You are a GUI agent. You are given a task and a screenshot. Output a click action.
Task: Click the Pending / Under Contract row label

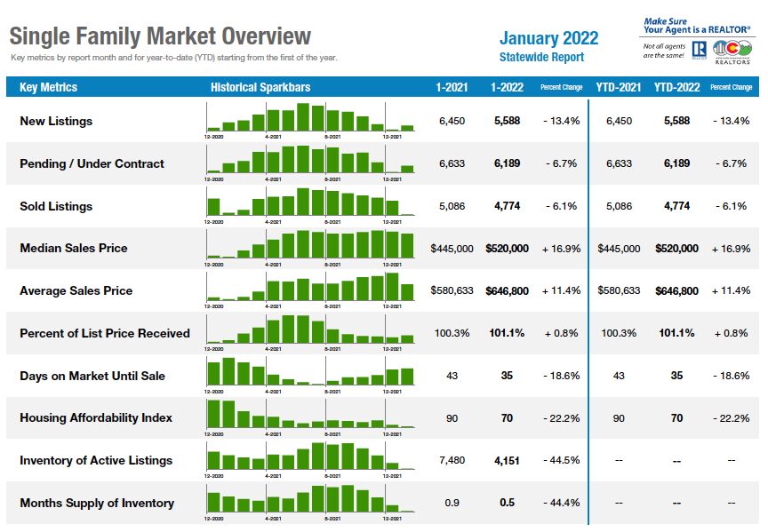[x=92, y=163]
